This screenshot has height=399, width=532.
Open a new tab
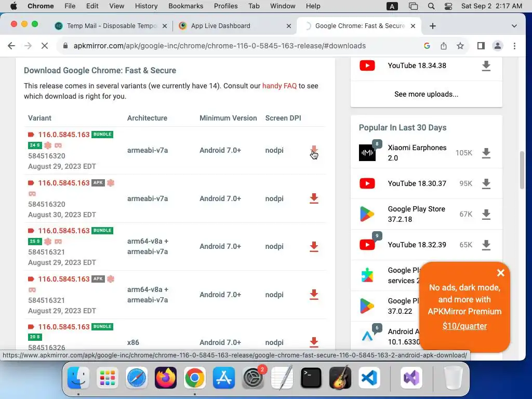coord(433,26)
